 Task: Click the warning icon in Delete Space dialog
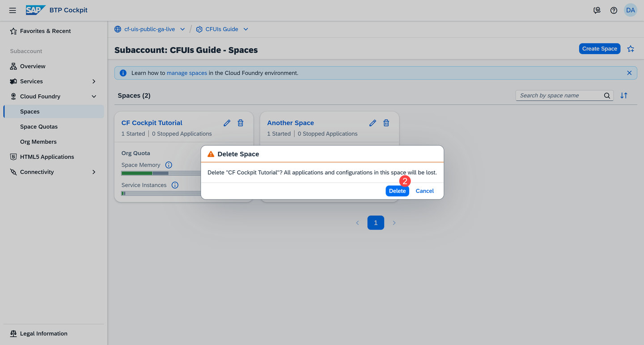point(211,154)
